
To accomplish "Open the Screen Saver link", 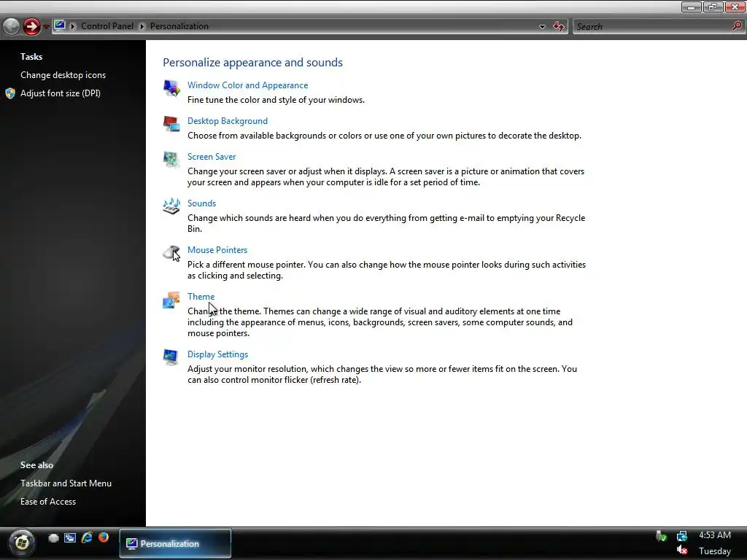I will pos(212,157).
